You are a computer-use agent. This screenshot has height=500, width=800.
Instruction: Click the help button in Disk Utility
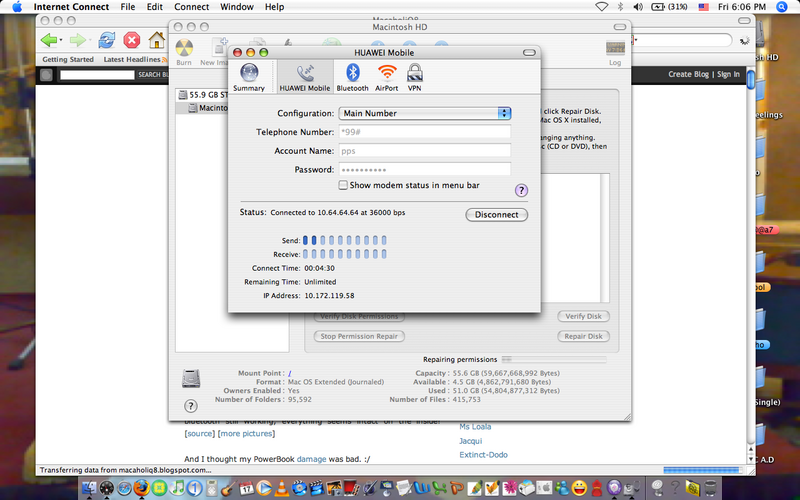pyautogui.click(x=190, y=406)
